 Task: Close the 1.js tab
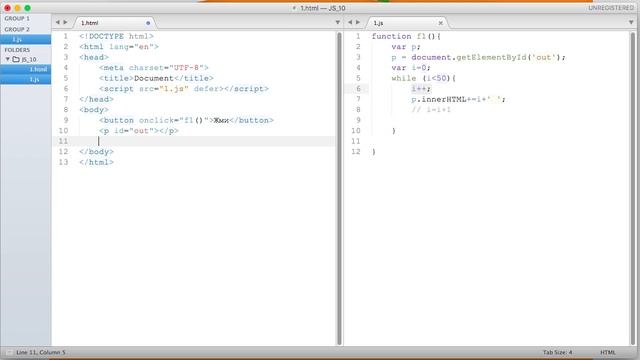(x=440, y=23)
